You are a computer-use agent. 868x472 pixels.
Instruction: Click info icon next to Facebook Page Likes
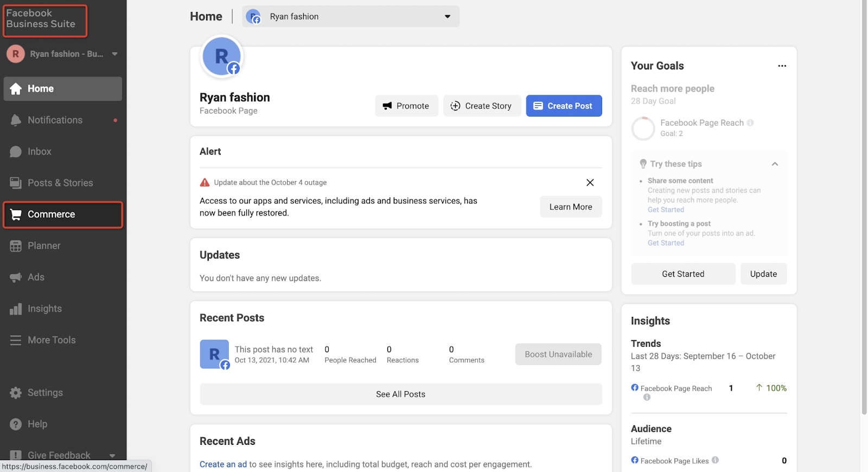coord(716,461)
